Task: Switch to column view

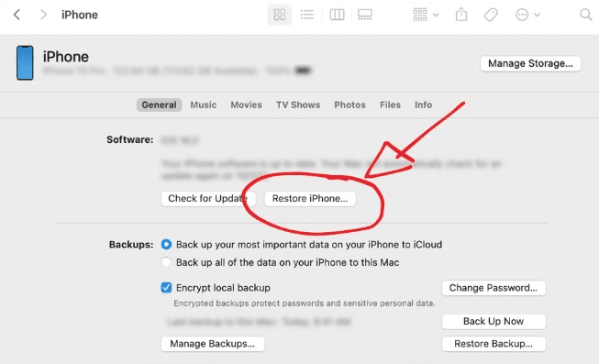Action: coord(337,15)
